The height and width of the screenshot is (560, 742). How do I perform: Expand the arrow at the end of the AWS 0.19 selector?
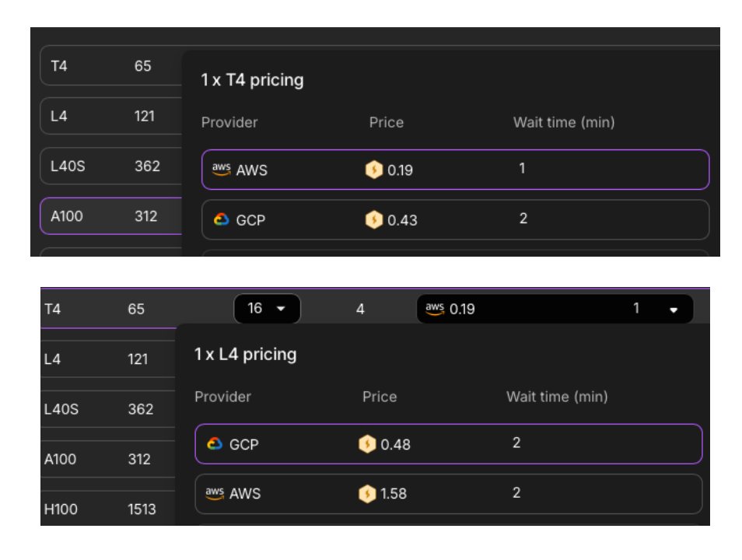[x=674, y=310]
